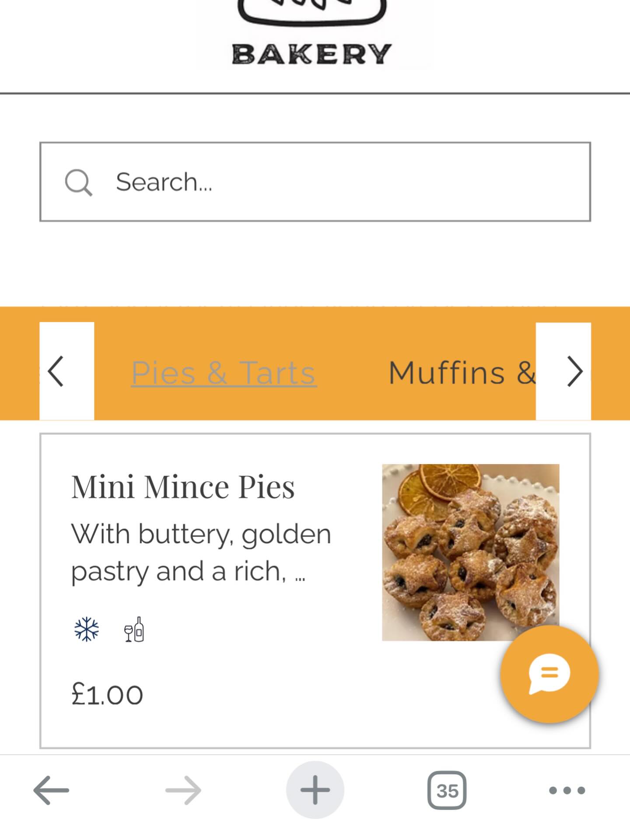This screenshot has width=630, height=840.
Task: Click the £1.00 price label
Action: (x=106, y=693)
